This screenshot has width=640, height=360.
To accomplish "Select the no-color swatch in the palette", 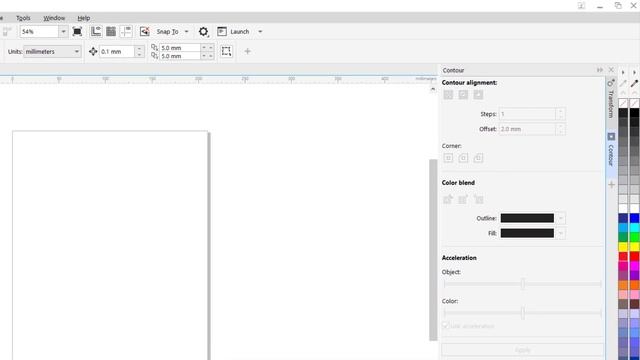I will [x=623, y=103].
